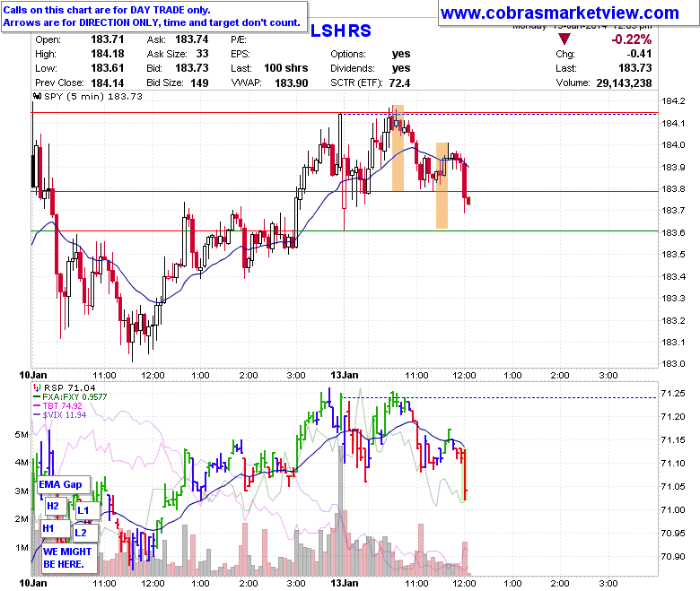The height and width of the screenshot is (591, 700).
Task: Select the Low value 183.61
Action: pyautogui.click(x=107, y=68)
